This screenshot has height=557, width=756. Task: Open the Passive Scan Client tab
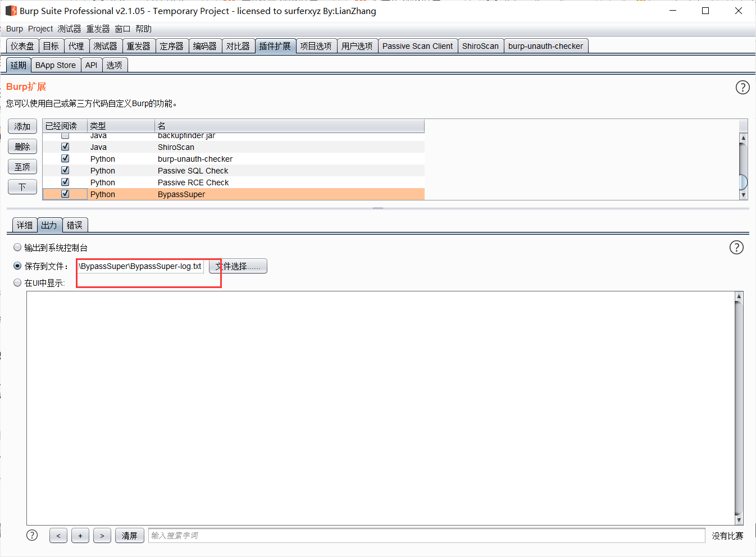pyautogui.click(x=418, y=46)
